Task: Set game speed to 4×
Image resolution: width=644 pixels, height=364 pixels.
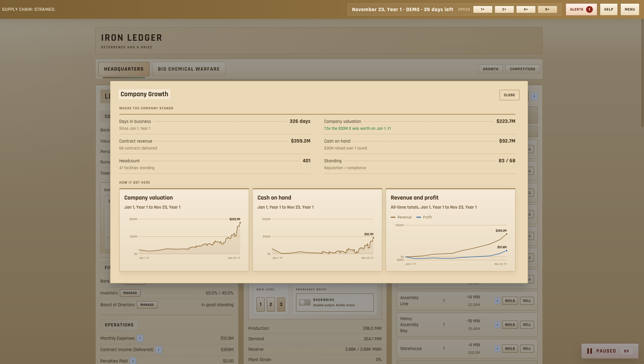Action: coord(526,9)
